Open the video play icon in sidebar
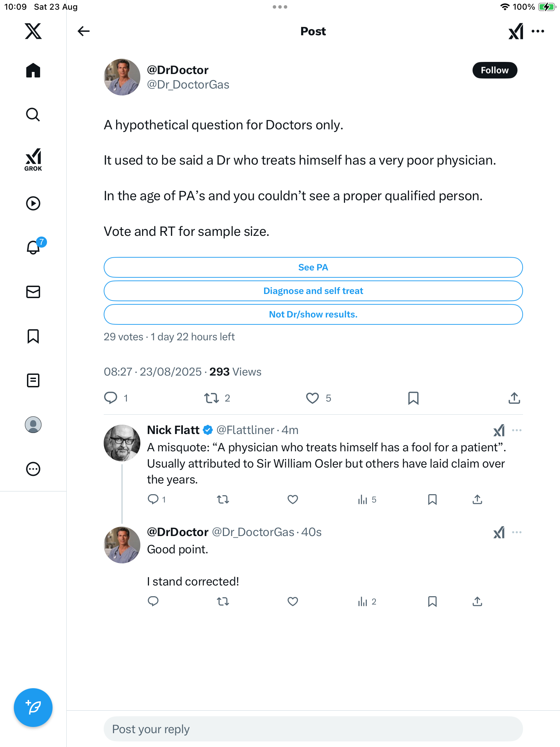This screenshot has height=747, width=560. [x=33, y=203]
